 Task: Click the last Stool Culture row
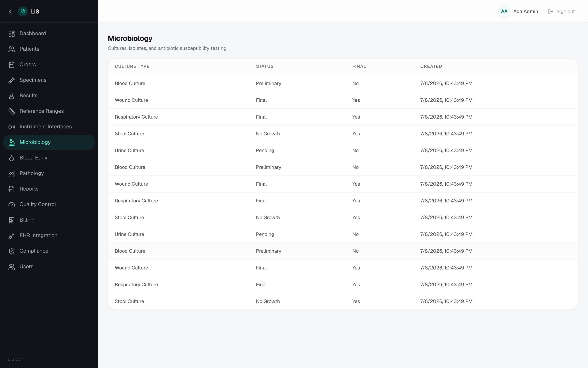(x=343, y=301)
